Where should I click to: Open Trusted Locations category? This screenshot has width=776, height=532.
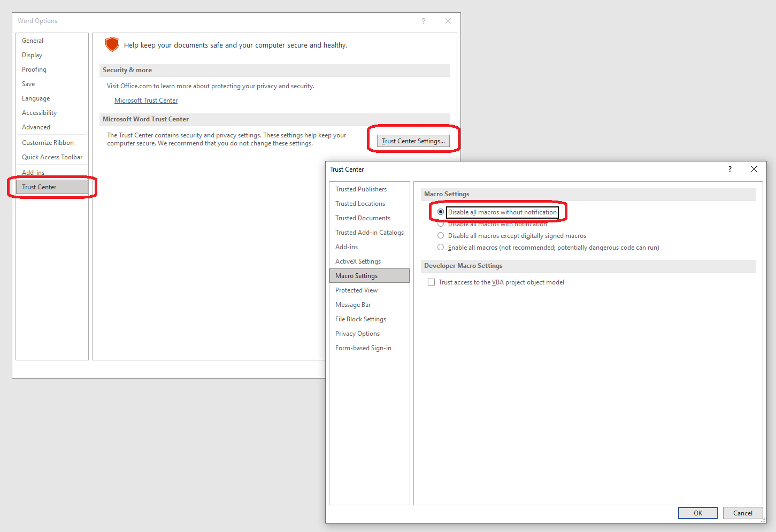point(360,203)
